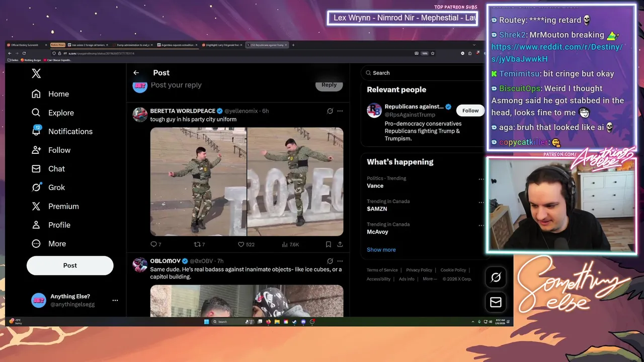
Task: Click Show more under What's happening
Action: [x=381, y=250]
